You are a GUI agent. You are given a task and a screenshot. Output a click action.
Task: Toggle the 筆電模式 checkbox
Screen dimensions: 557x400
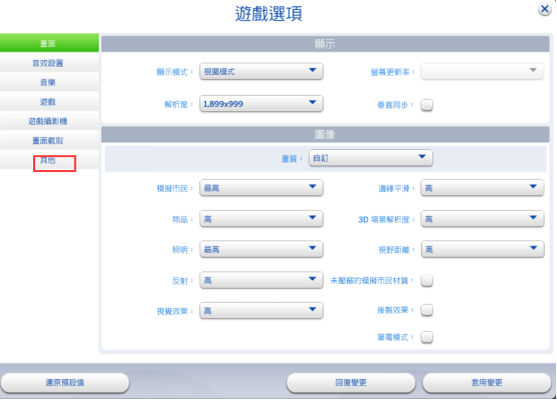427,337
